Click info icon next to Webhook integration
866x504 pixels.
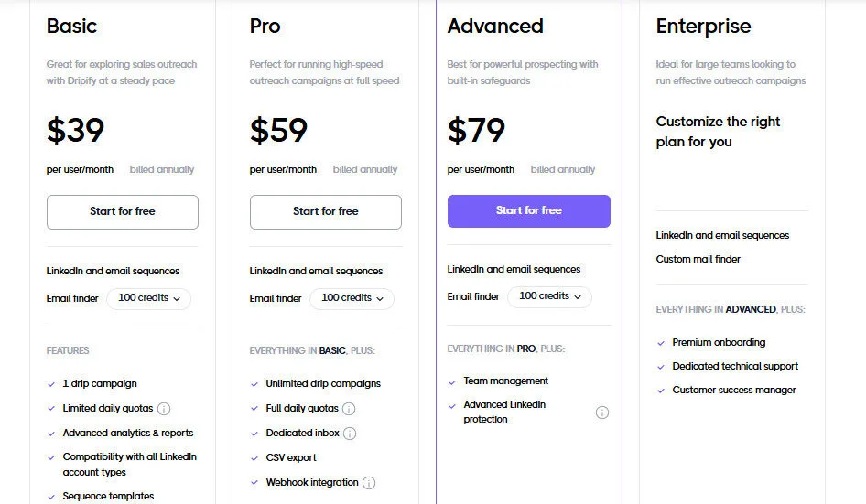coord(369,483)
